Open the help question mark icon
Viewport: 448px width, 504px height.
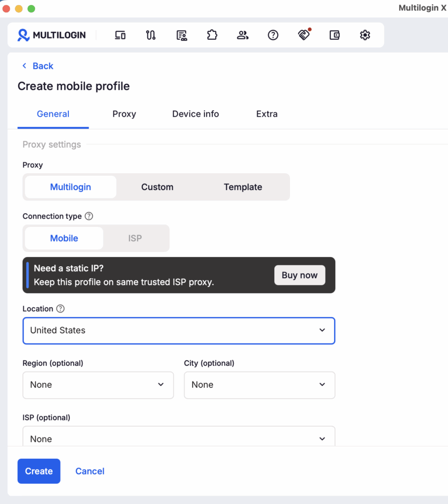[x=273, y=35]
